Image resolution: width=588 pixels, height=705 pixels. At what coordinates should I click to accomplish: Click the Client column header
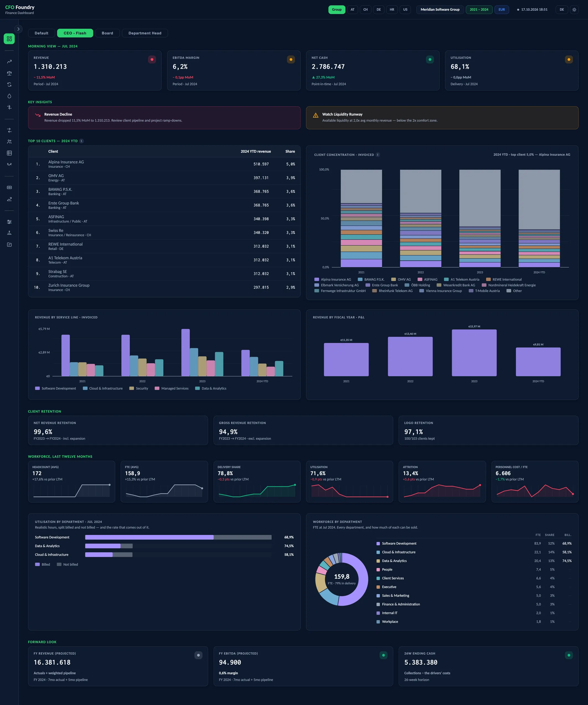click(x=53, y=151)
